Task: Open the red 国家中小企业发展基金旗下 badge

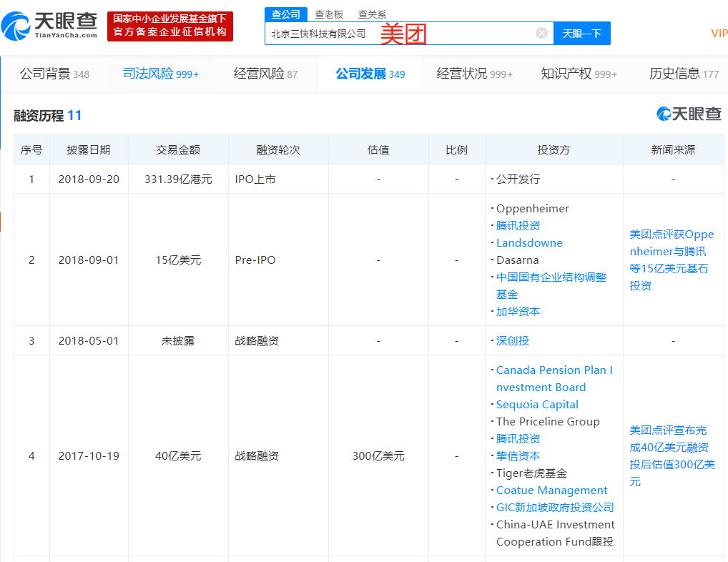Action: click(170, 26)
